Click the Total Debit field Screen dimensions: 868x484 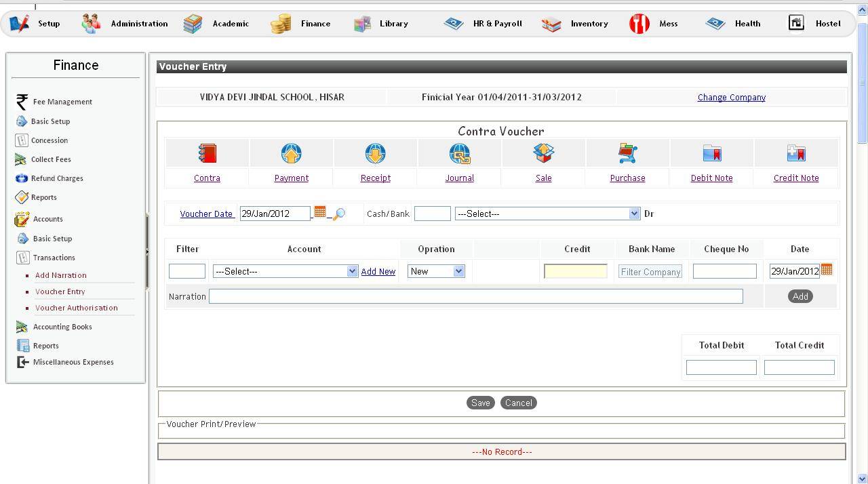(722, 367)
